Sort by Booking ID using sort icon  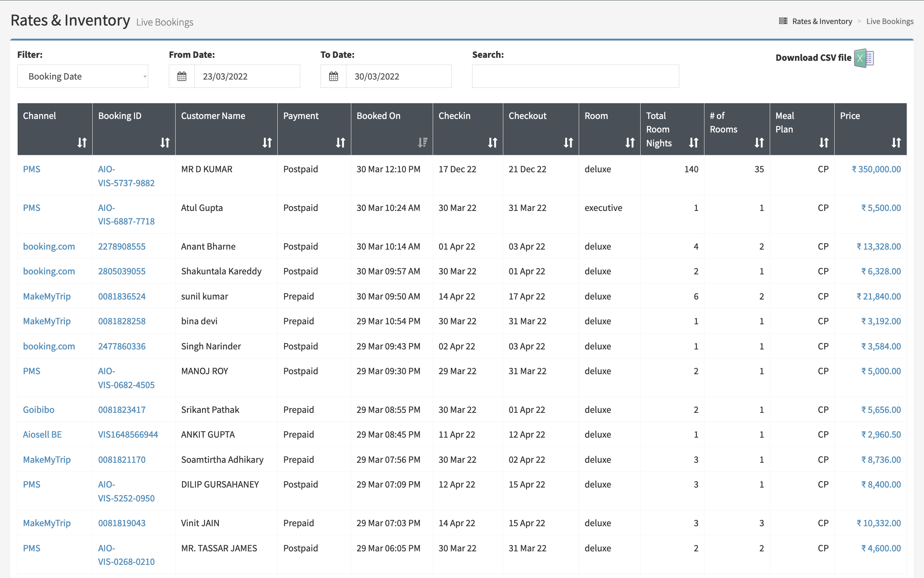(165, 143)
